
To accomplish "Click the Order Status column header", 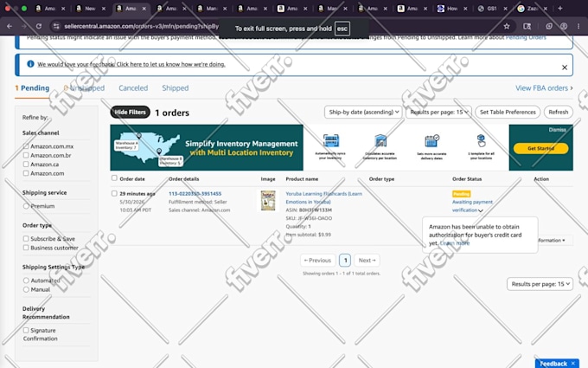I will click(x=467, y=178).
